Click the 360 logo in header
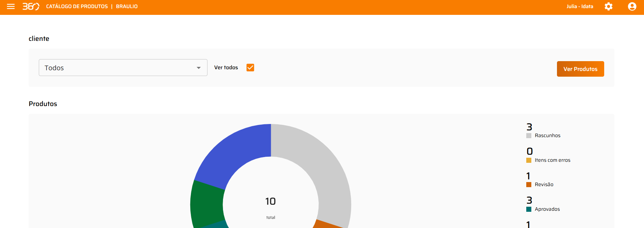Screen dimensions: 644x228 click(x=31, y=6)
